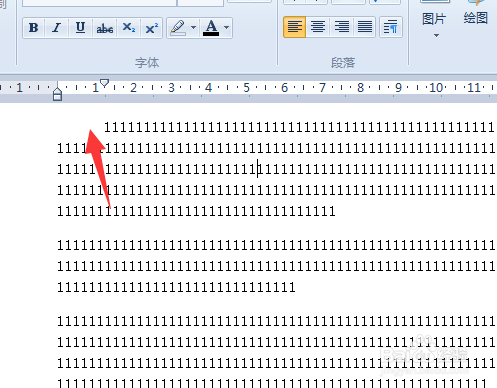Align text to the left

point(295,27)
